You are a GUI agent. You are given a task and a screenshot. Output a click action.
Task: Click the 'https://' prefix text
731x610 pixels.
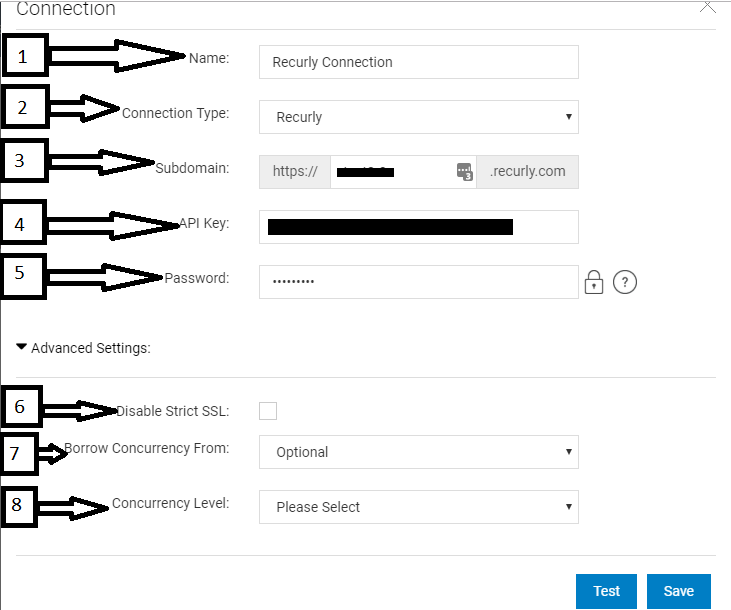click(295, 171)
